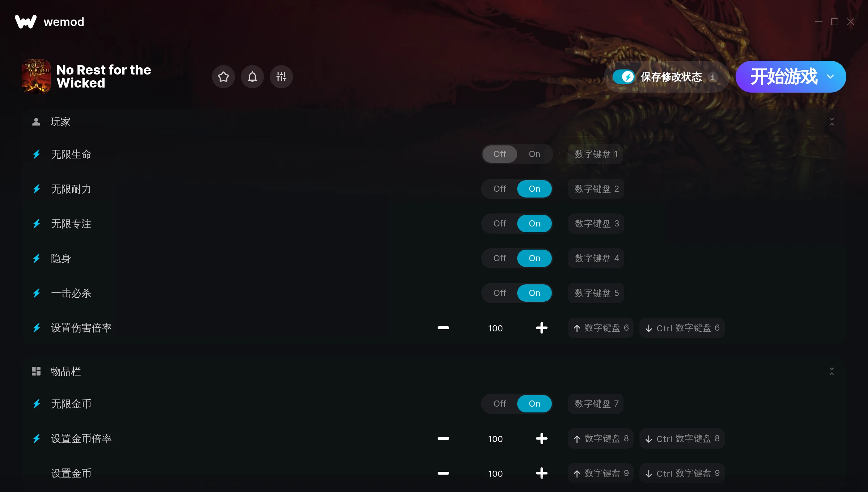Click the plus icon for 设置金币
This screenshot has width=868, height=492.
pos(541,473)
